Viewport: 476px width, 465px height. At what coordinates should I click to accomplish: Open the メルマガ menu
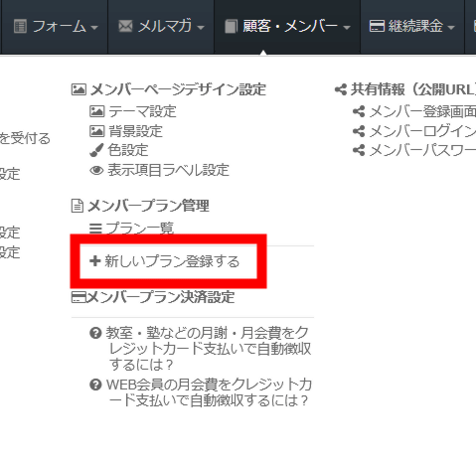[161, 27]
